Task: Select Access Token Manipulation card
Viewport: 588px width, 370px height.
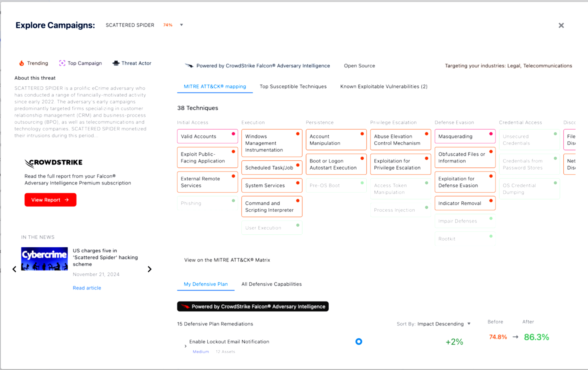Action: click(401, 189)
